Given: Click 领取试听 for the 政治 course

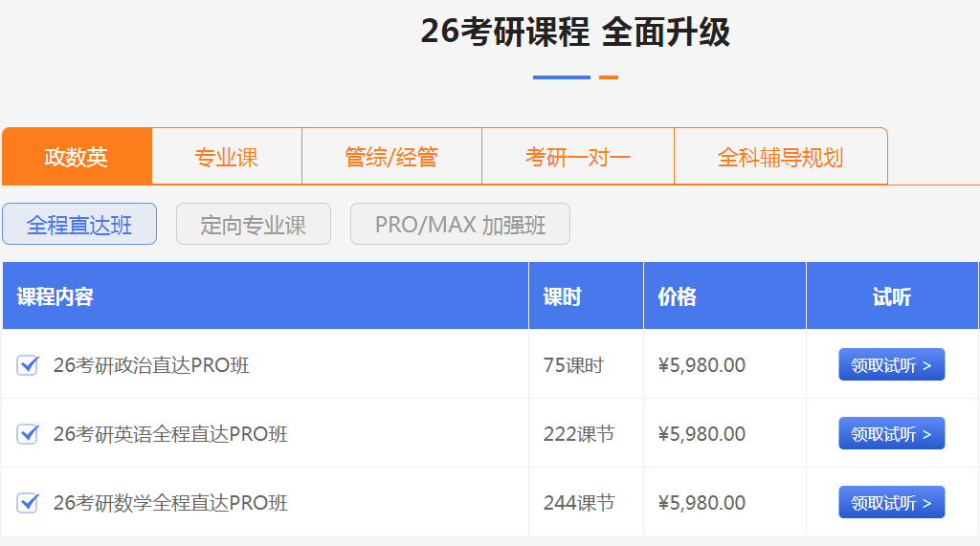Looking at the screenshot, I should pyautogui.click(x=891, y=365).
